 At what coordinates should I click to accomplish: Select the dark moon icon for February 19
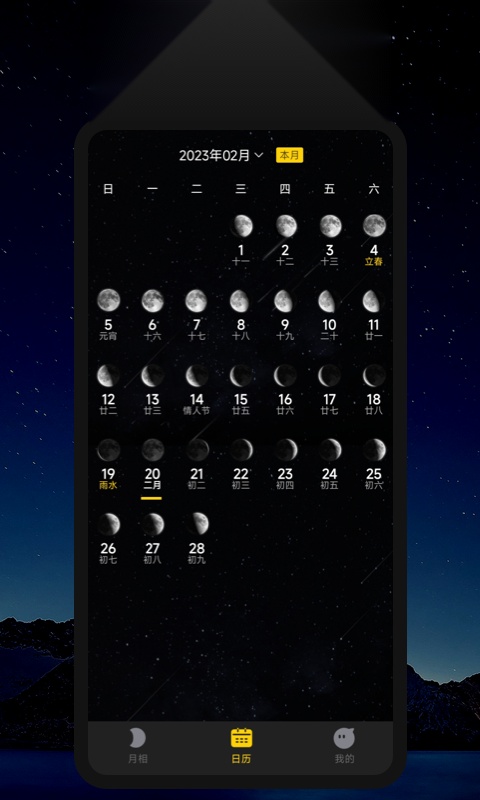point(108,450)
